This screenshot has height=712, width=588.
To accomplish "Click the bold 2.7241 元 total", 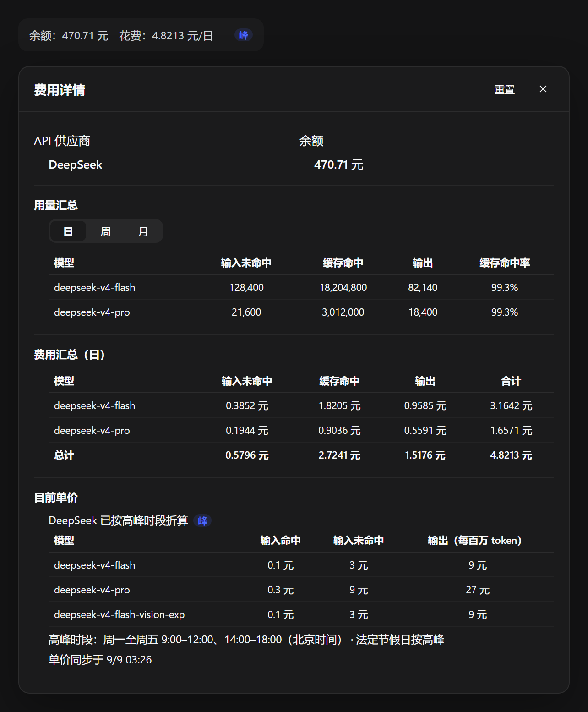I will (339, 455).
